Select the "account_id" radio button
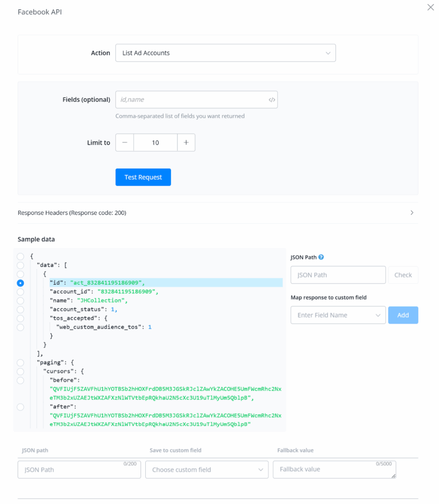Viewport: 439px width, 504px height. pos(20,292)
